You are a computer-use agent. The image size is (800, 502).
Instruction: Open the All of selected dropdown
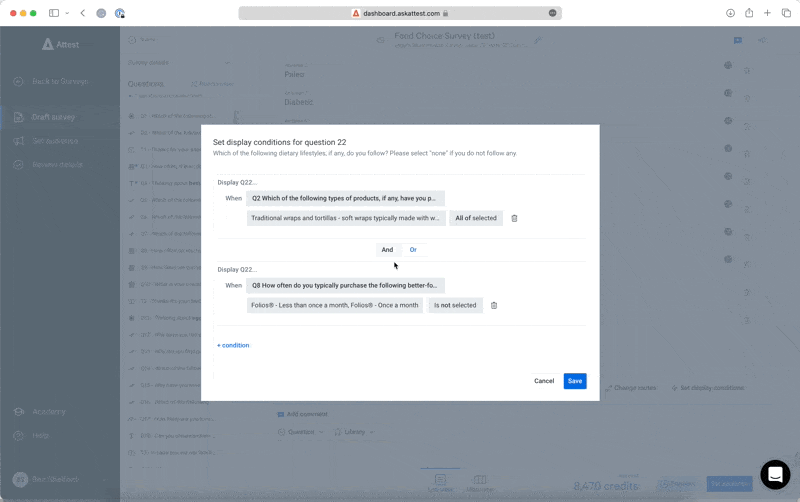476,218
